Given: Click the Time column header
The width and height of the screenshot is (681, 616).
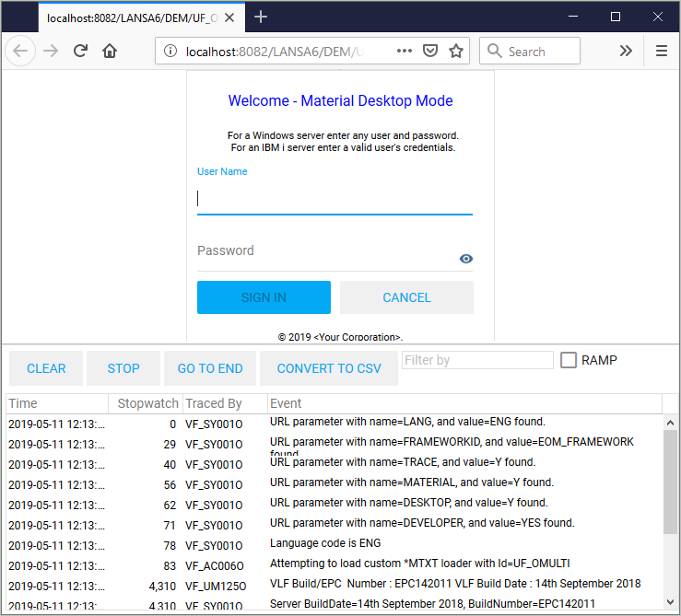Looking at the screenshot, I should (57, 403).
